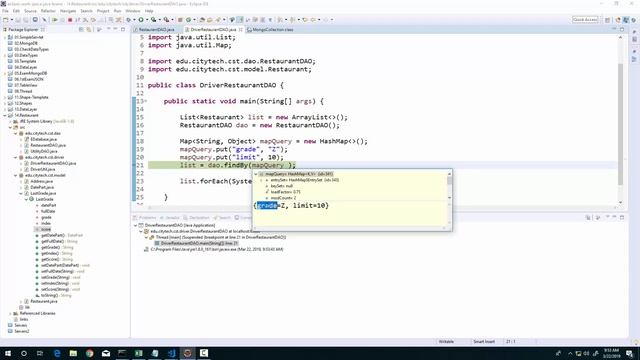
Task: Open the Debug launch dropdown arrow
Action: click(134, 20)
